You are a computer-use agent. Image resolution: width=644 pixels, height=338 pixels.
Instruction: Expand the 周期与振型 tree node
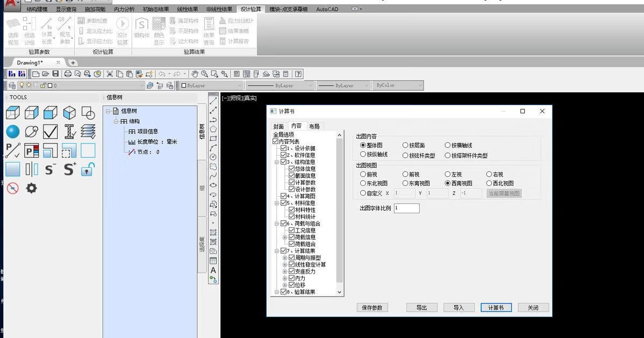click(285, 258)
